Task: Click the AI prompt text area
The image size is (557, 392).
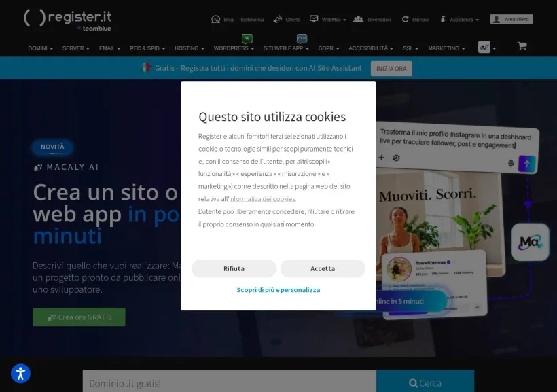Action: [456, 139]
